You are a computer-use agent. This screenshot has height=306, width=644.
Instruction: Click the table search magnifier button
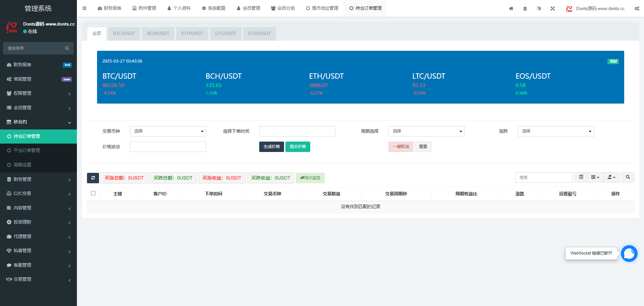click(628, 177)
